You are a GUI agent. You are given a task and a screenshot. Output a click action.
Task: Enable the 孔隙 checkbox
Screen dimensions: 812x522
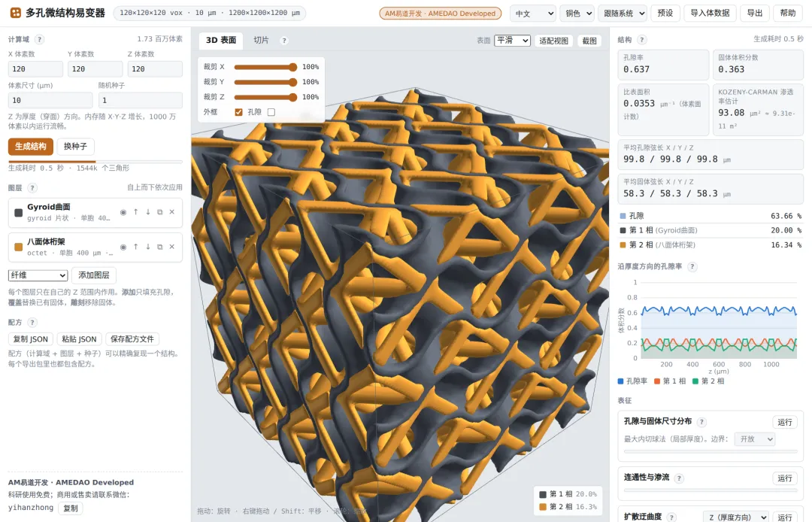point(271,112)
